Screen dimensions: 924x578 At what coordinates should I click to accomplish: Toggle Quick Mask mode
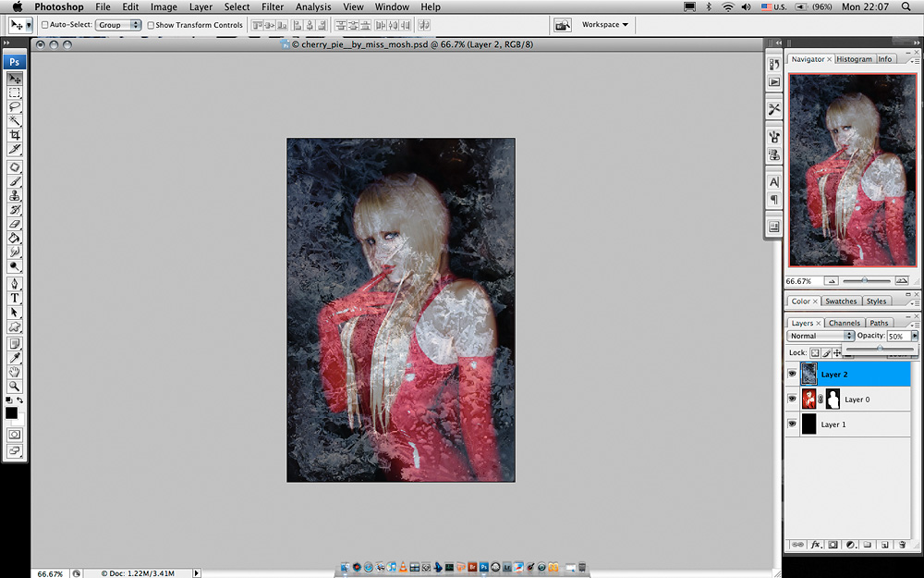(15, 435)
